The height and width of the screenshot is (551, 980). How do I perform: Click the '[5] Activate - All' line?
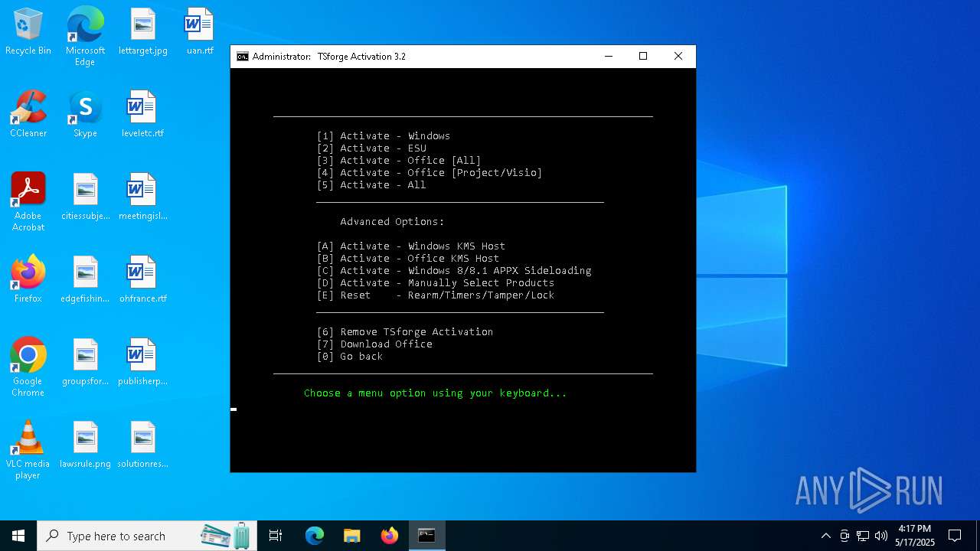tap(371, 184)
